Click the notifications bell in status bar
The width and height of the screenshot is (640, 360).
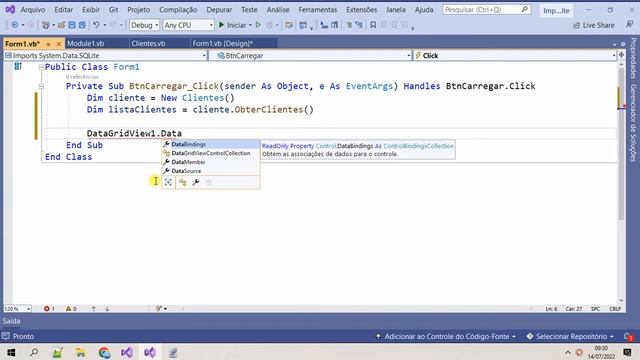point(628,336)
